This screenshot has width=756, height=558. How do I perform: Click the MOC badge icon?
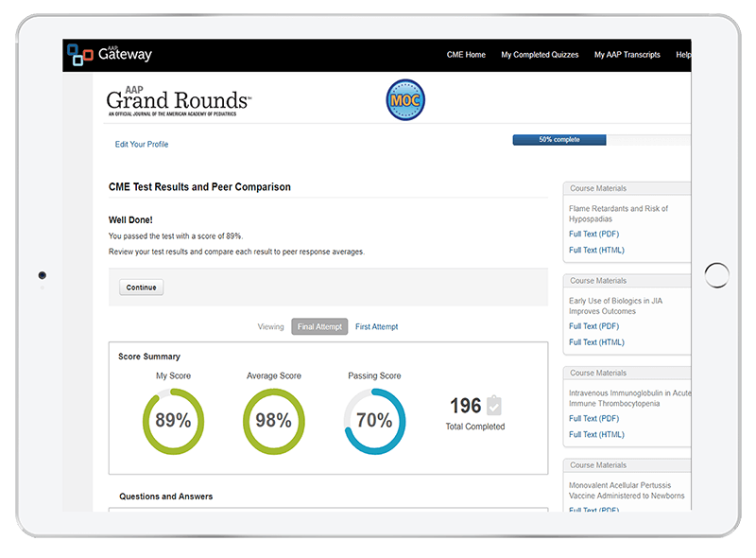405,99
